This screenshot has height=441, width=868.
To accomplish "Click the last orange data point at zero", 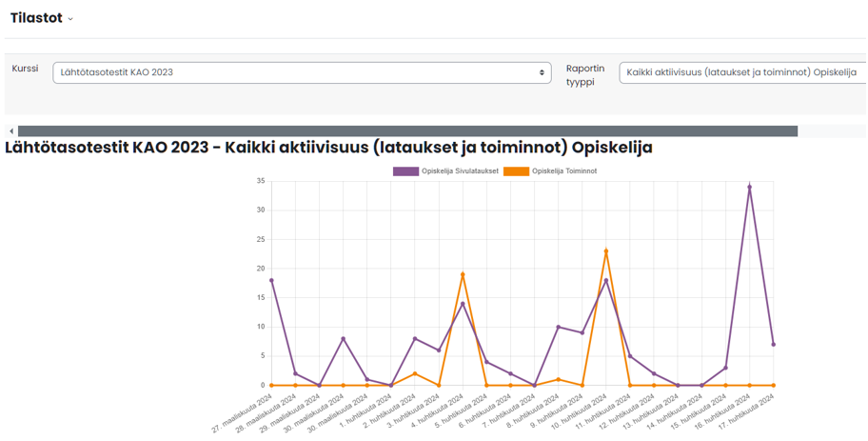I will pos(773,385).
